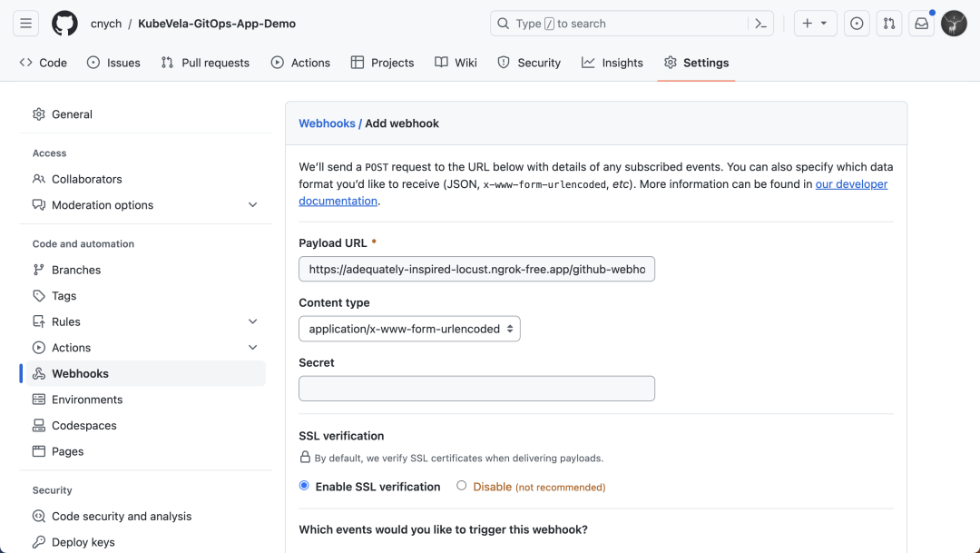Open the pull requests icon in header
Image resolution: width=980 pixels, height=553 pixels.
coord(889,24)
